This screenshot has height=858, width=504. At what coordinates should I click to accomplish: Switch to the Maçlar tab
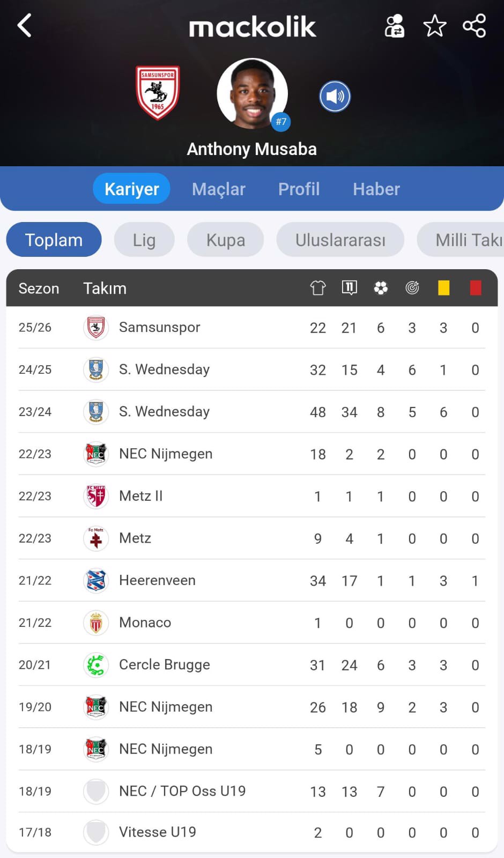pyautogui.click(x=218, y=189)
